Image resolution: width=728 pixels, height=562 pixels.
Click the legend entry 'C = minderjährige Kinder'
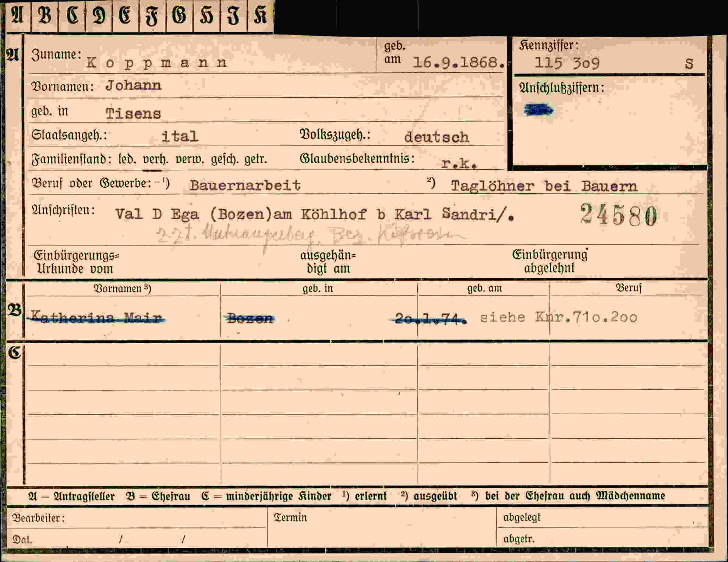click(x=266, y=496)
